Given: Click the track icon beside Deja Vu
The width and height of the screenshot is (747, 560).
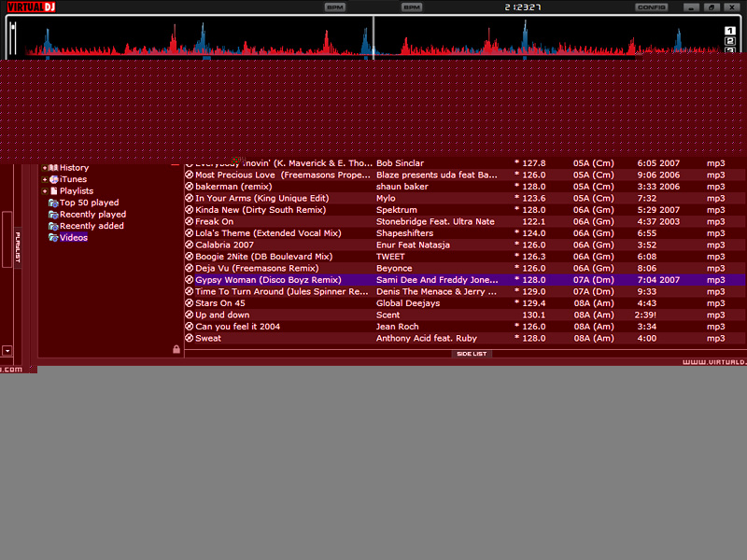Looking at the screenshot, I should [x=190, y=268].
